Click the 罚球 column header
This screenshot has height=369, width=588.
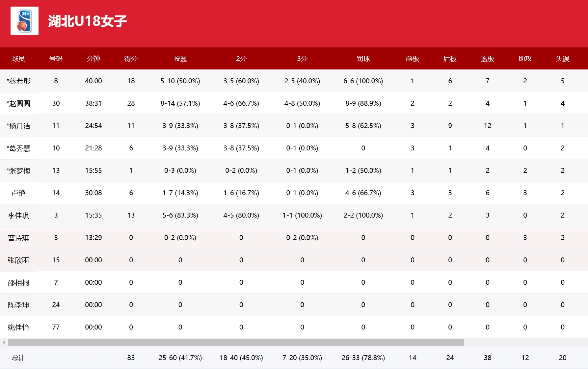point(363,59)
